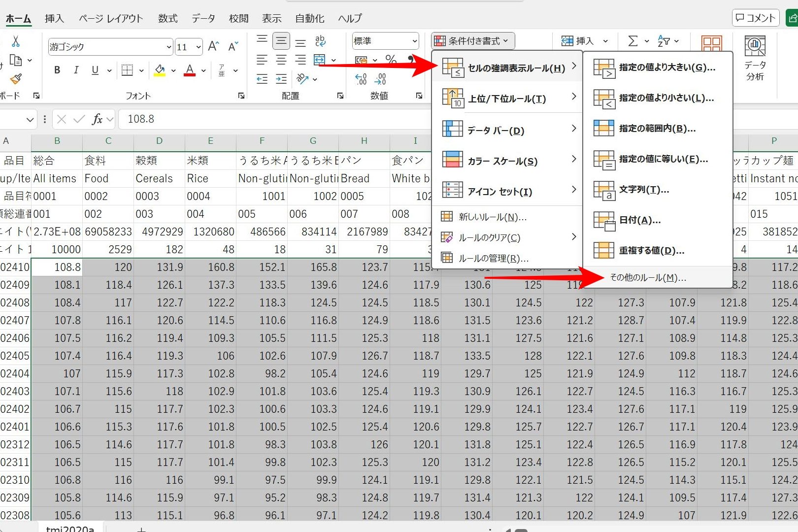798x532 pixels.
Task: Select 重複する値 rule option
Action: (657, 251)
